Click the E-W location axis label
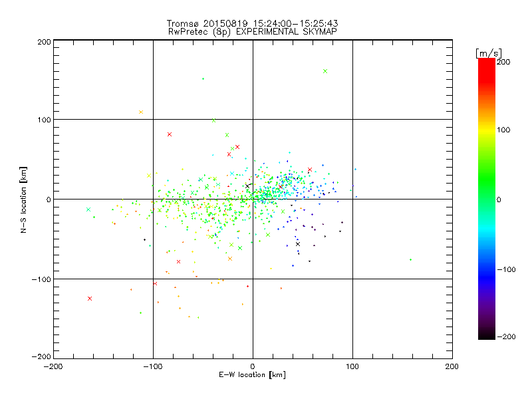The image size is (532, 399). (x=253, y=376)
